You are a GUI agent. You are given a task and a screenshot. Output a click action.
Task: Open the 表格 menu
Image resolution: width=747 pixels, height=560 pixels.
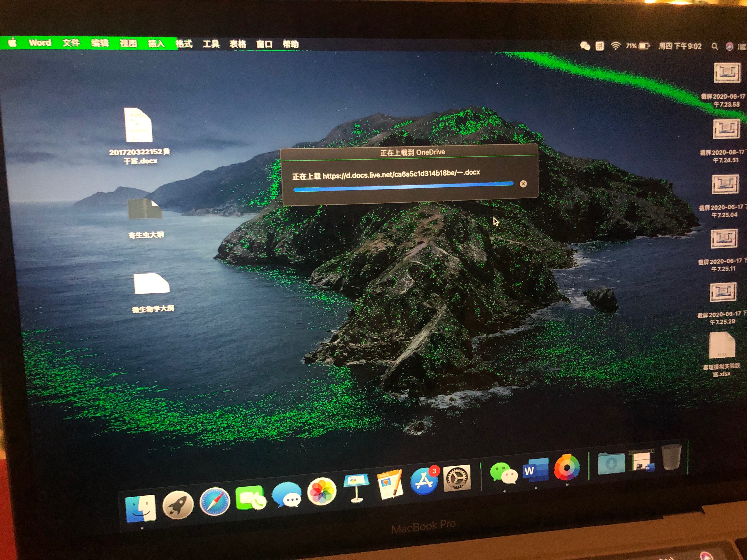point(237,44)
